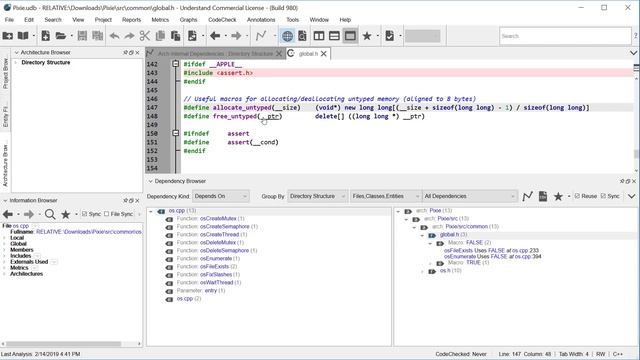Collapse the os.cpp (13) dependency node
The image size is (640, 360).
pos(151,211)
